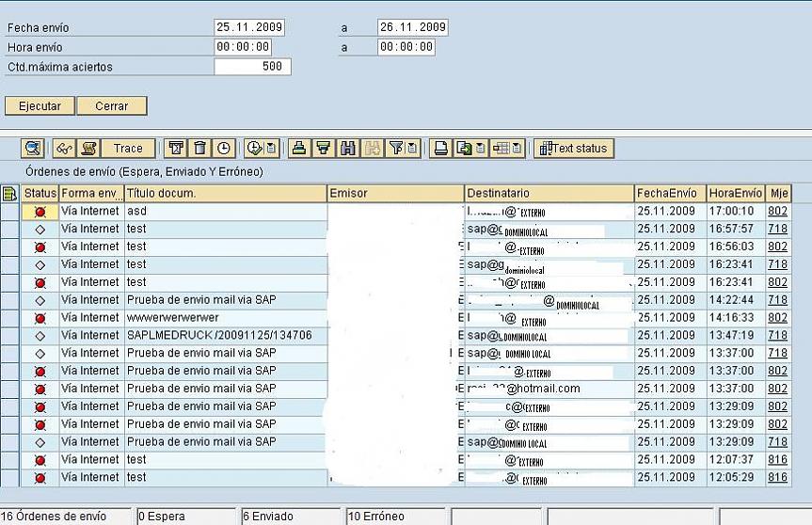The height and width of the screenshot is (525, 812).
Task: Click the Trace toolbar button
Action: (128, 149)
